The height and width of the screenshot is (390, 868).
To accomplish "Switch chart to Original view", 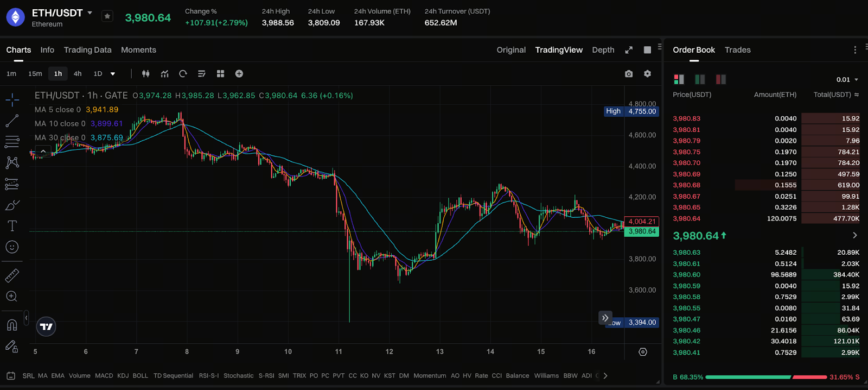I will [x=511, y=50].
